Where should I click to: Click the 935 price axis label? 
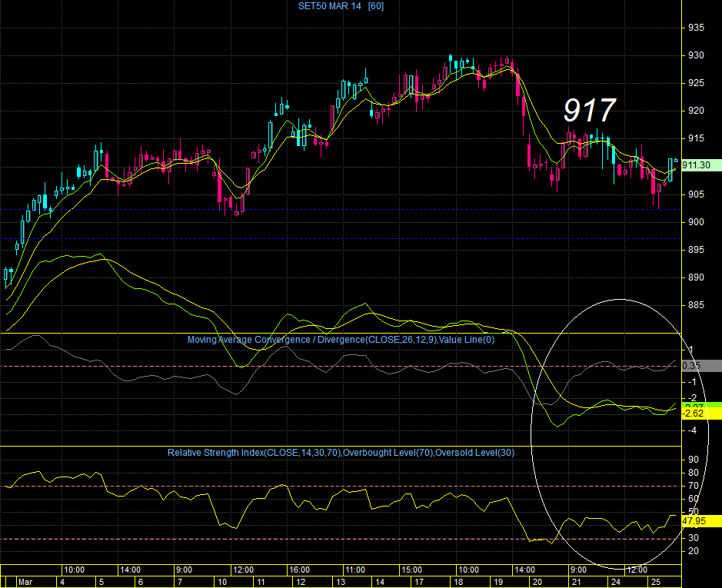(x=696, y=28)
